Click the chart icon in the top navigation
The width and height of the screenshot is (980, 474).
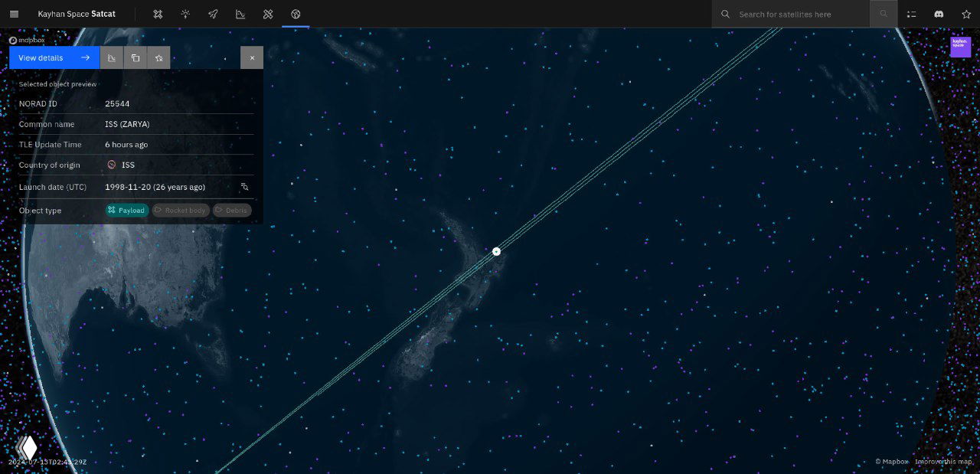click(240, 14)
